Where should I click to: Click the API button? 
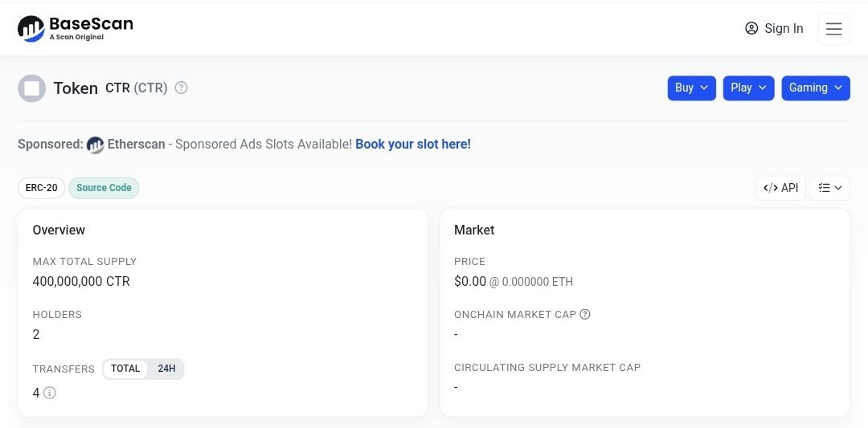[780, 188]
